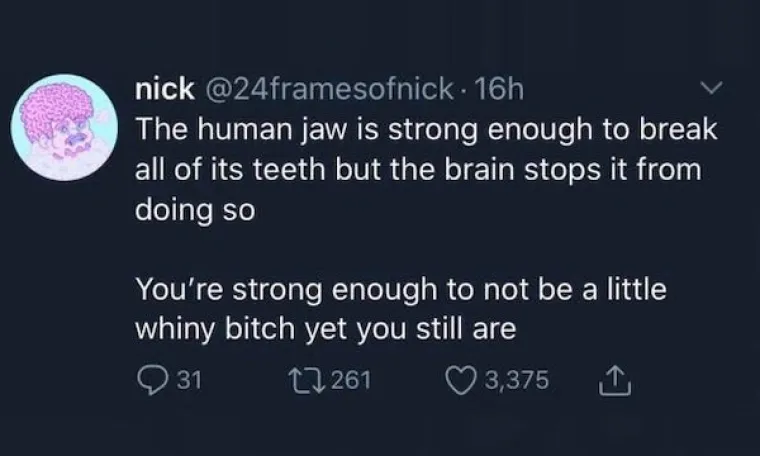Click the tweet's first paragraph about the jaw
The image size is (760, 456).
[419, 168]
